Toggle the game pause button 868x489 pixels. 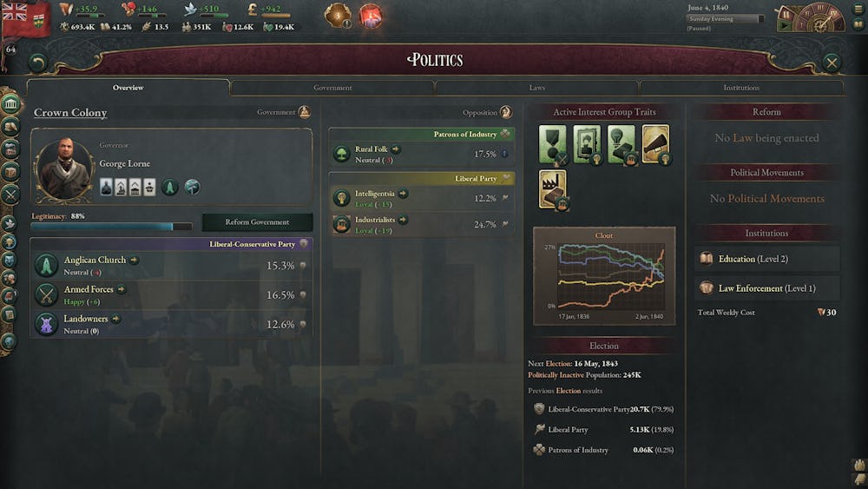coord(786,15)
